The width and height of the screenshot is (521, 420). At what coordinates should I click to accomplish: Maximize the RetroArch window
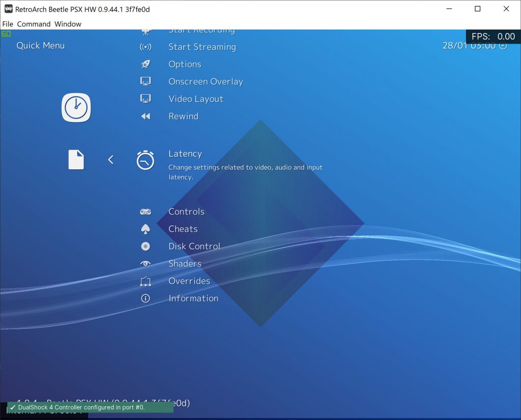coord(477,9)
